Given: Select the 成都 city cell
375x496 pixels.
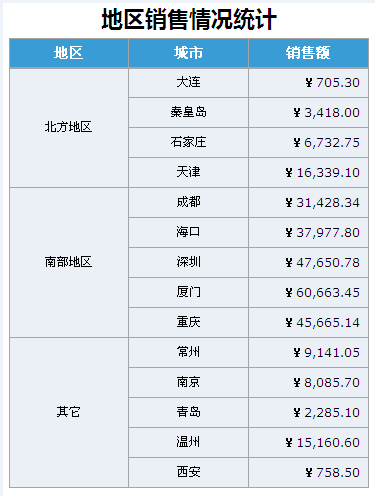Looking at the screenshot, I should point(188,202).
